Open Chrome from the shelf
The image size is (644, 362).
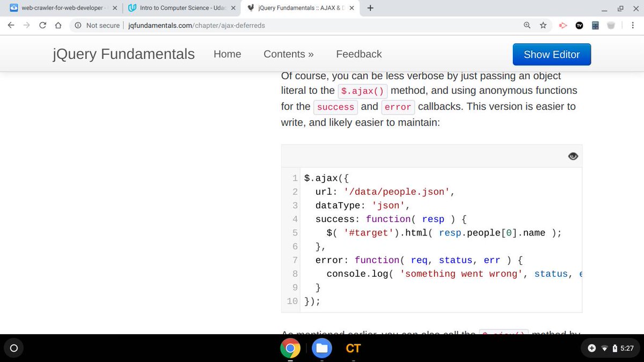click(290, 349)
